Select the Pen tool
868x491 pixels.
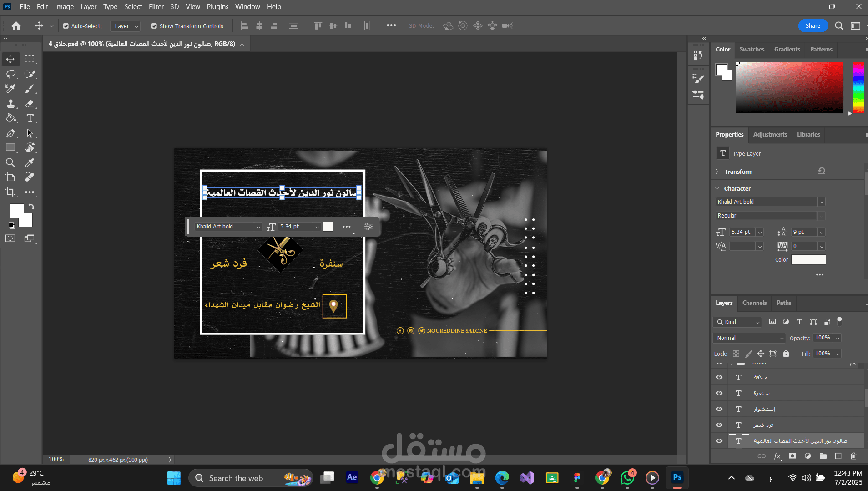10,133
